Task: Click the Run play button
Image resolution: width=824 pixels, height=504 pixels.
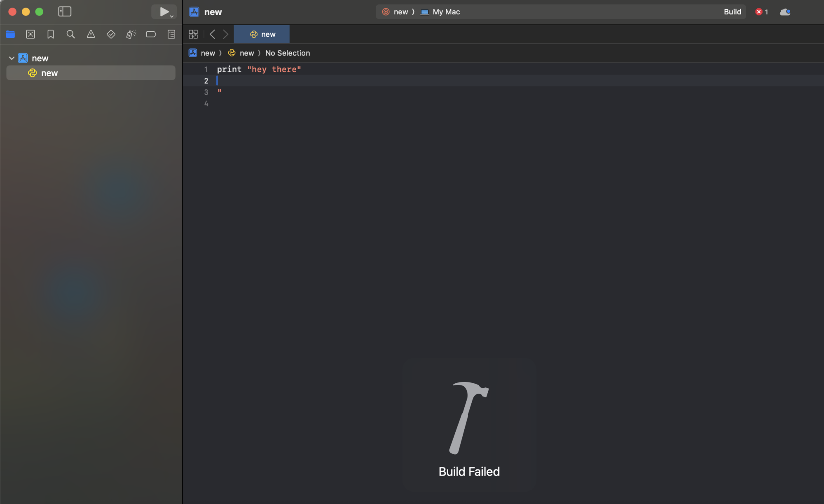Action: 164,12
